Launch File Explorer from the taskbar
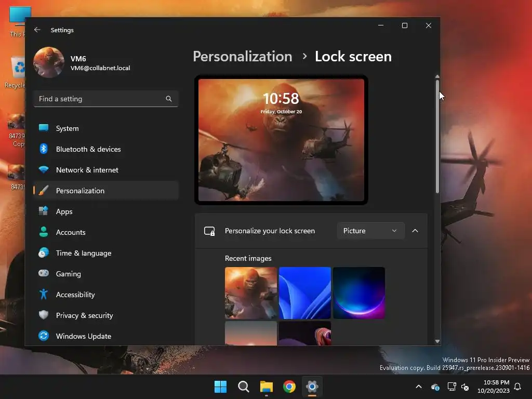 click(267, 387)
